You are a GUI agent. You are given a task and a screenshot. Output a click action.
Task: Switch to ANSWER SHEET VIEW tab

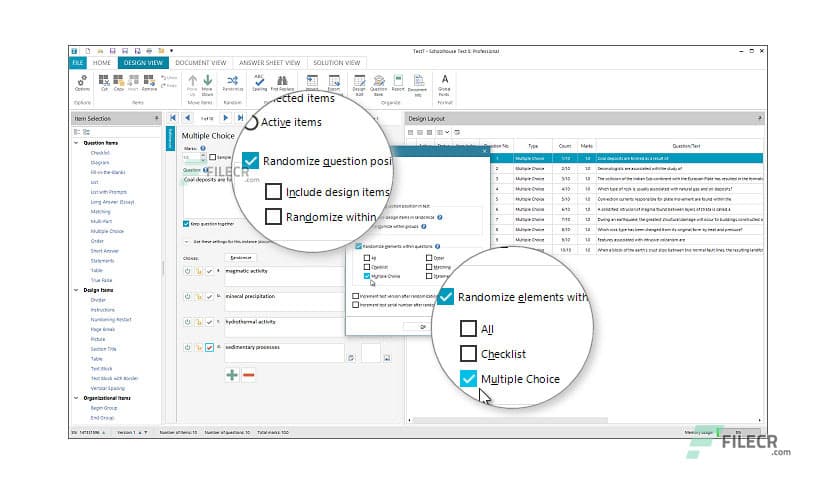pos(269,63)
